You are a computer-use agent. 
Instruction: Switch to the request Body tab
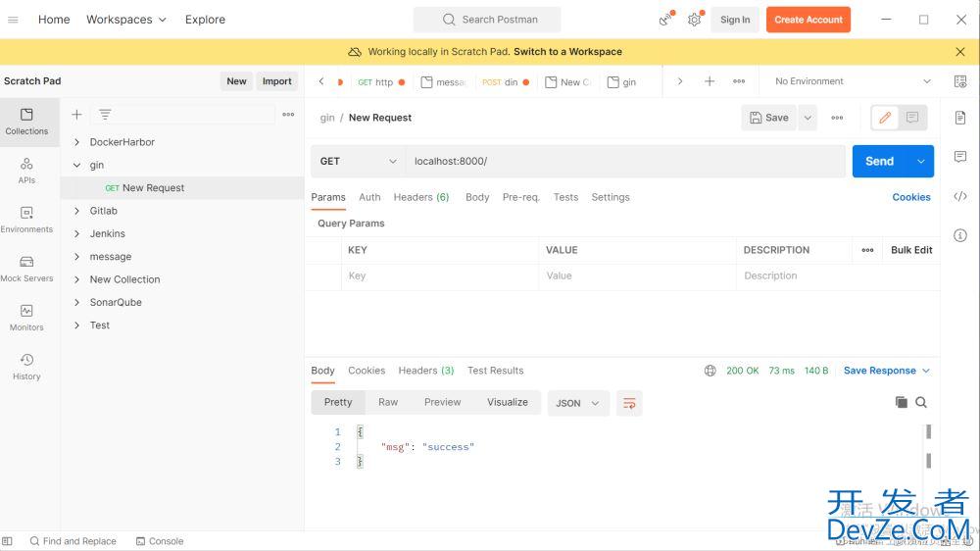tap(477, 197)
